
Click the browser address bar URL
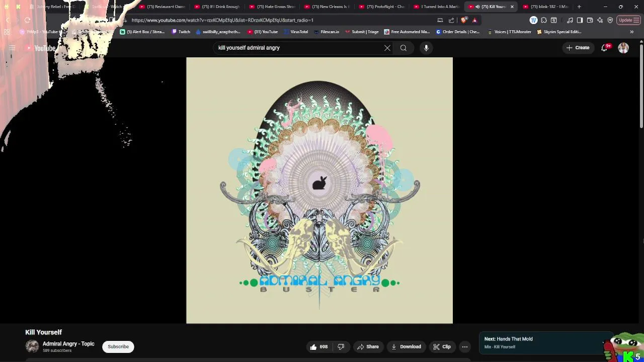tap(222, 20)
